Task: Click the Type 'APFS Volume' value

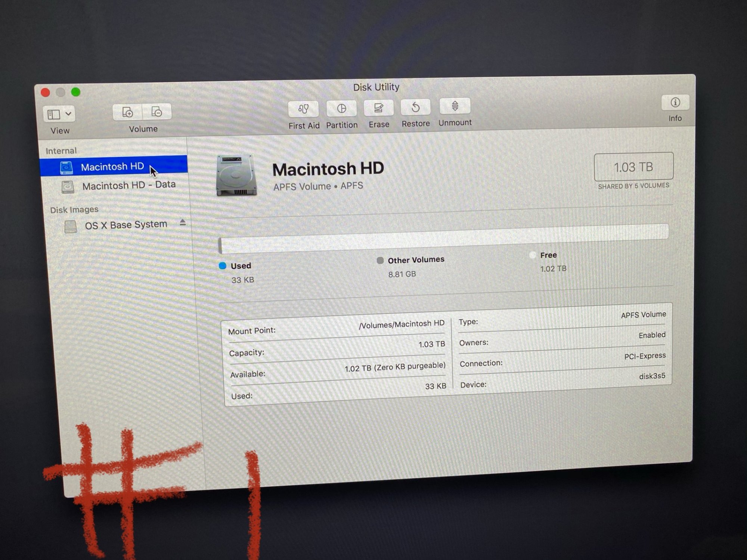Action: [643, 315]
